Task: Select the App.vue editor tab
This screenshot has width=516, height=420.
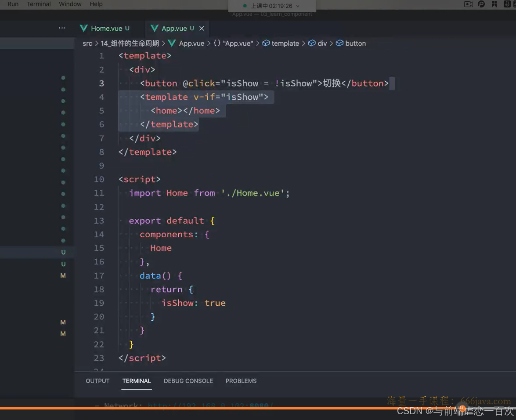Action: coord(174,28)
